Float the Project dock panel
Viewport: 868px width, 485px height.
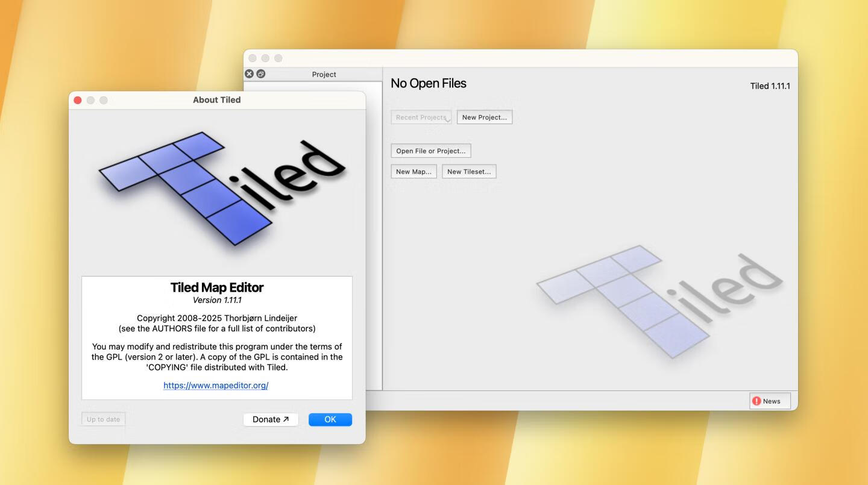coord(261,74)
